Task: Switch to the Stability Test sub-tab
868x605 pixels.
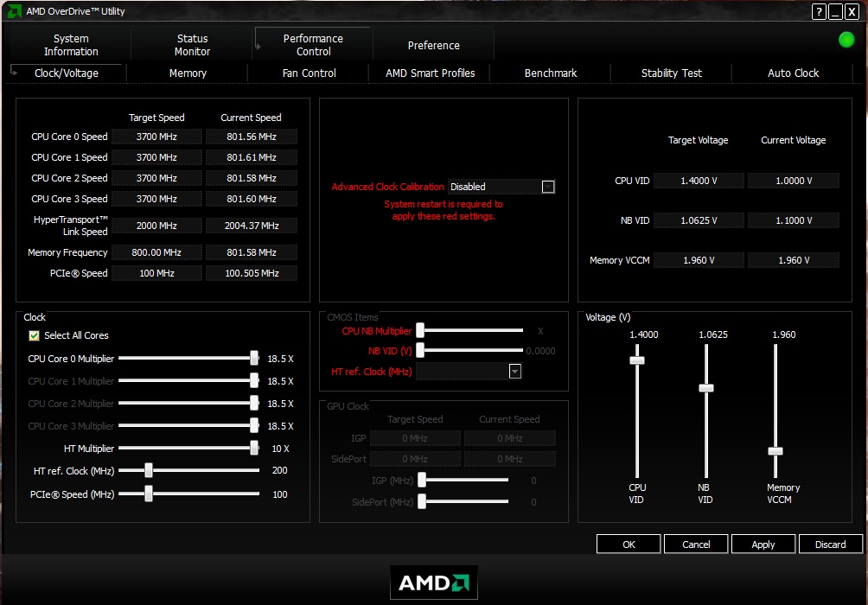Action: pos(672,73)
